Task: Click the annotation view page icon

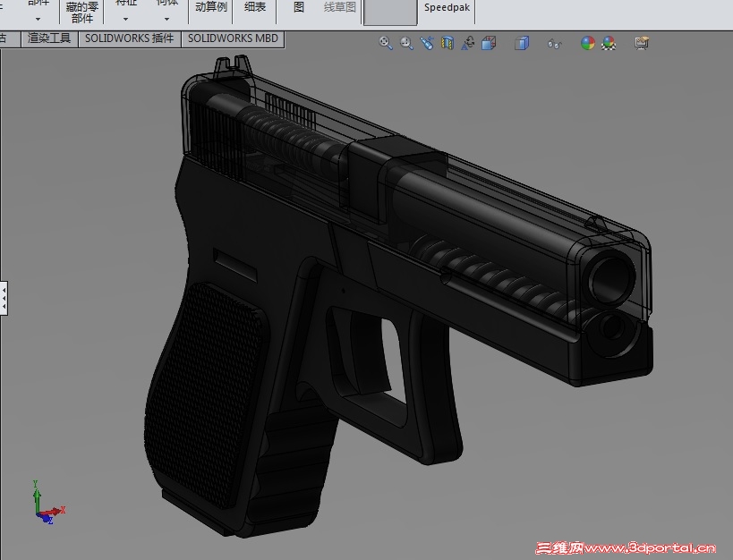Action: (x=489, y=42)
